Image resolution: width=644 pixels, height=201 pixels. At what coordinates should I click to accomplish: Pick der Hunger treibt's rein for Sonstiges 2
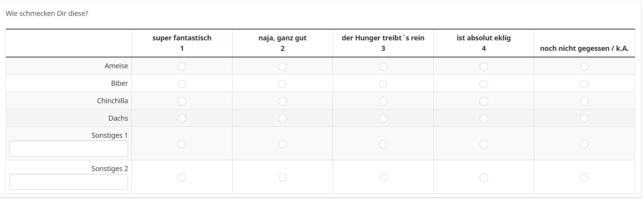click(x=383, y=177)
